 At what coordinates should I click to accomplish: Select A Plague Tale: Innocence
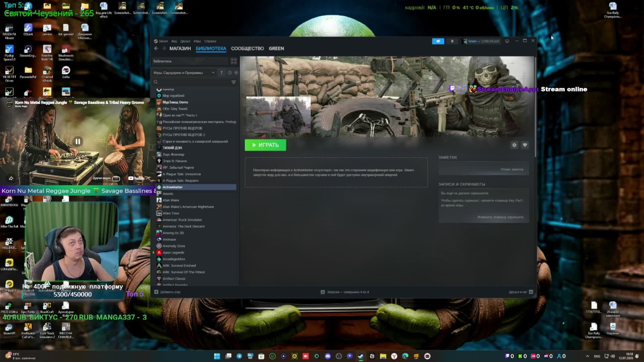coord(197,174)
